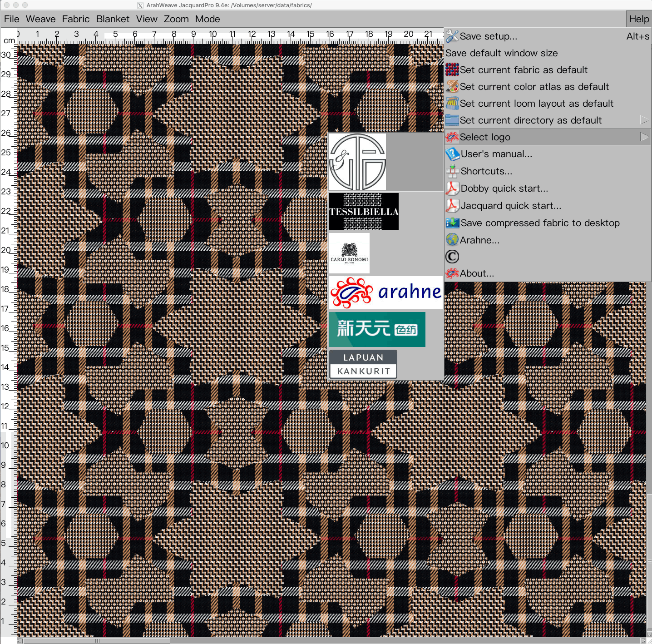Click the copyright symbol entry
652x644 pixels.
click(x=452, y=257)
